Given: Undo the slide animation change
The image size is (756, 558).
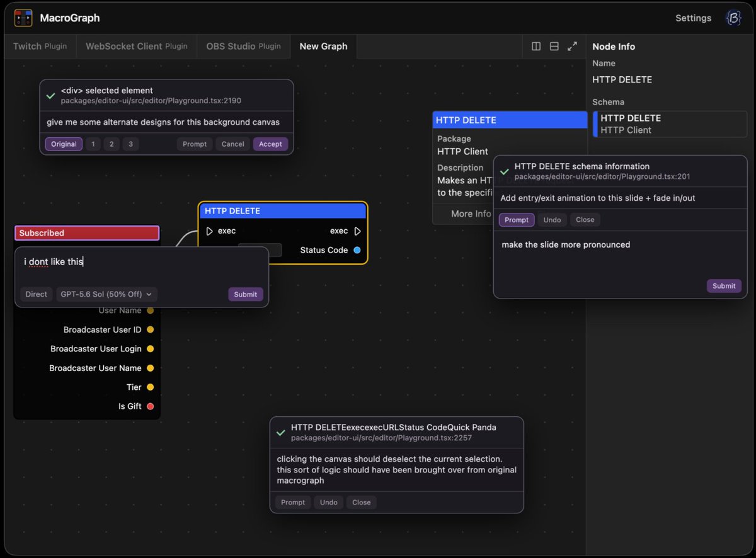Looking at the screenshot, I should pos(552,220).
